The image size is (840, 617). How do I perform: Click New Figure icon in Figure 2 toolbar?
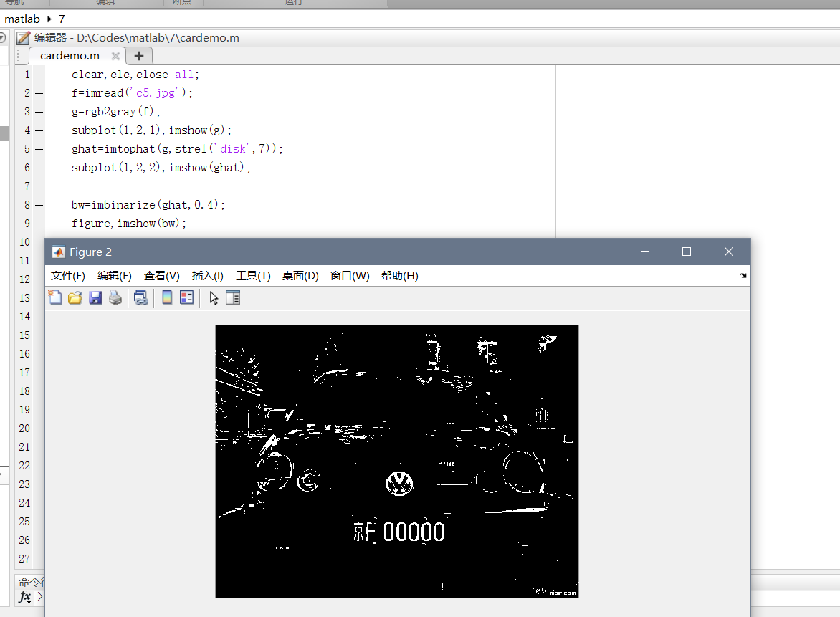55,298
